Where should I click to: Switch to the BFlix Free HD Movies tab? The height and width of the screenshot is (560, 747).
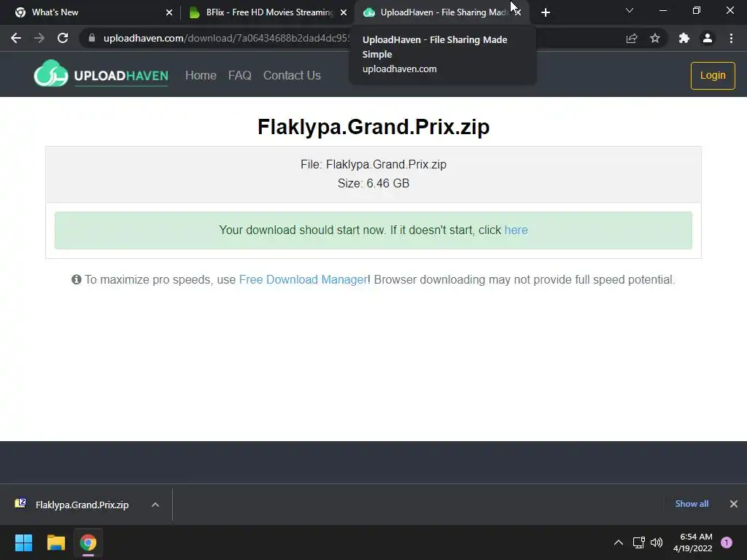tap(269, 12)
